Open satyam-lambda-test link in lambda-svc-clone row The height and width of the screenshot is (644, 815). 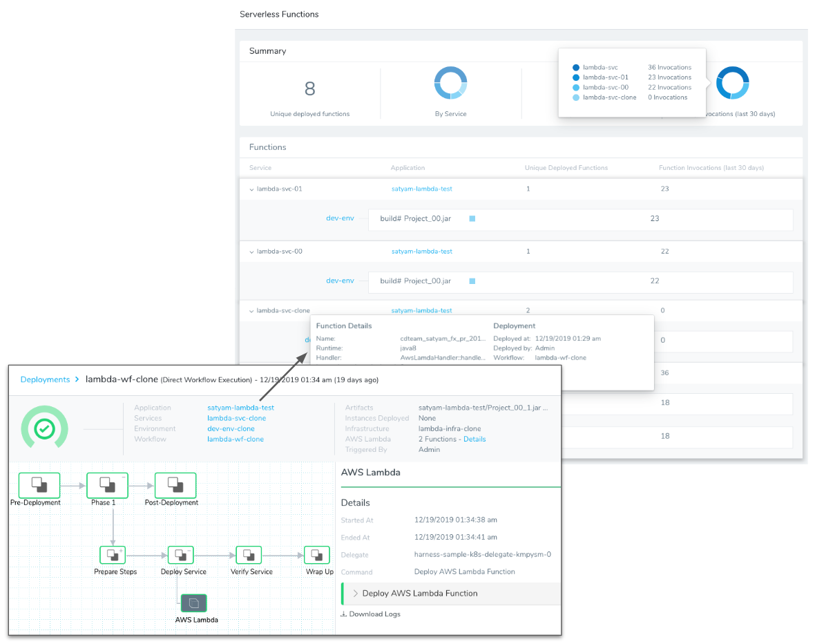pos(421,310)
